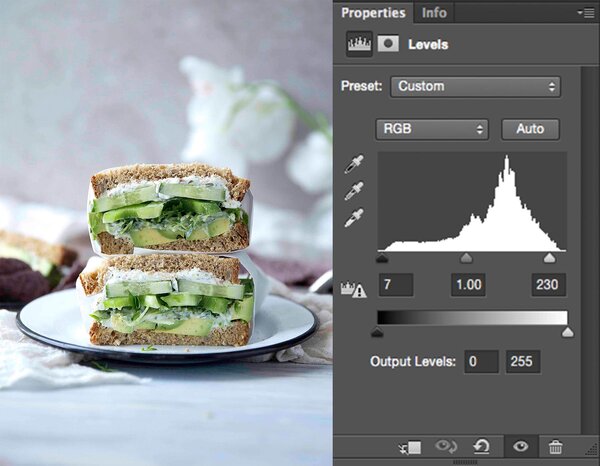Select the layer mask icon

pos(388,44)
